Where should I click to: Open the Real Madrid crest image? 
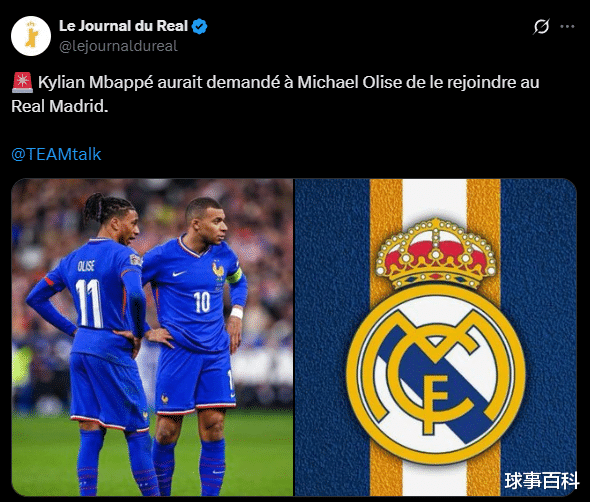[x=435, y=337]
